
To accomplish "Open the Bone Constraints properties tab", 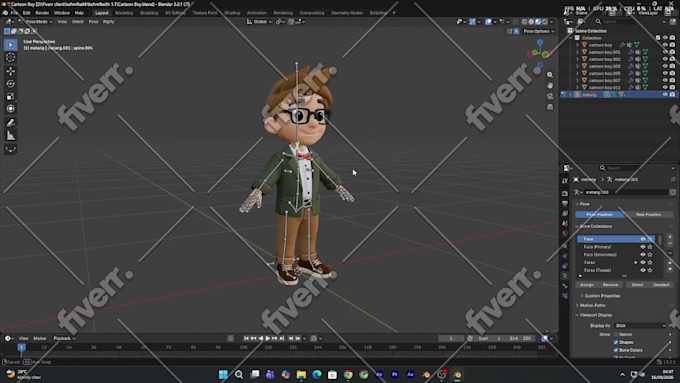I will (565, 296).
